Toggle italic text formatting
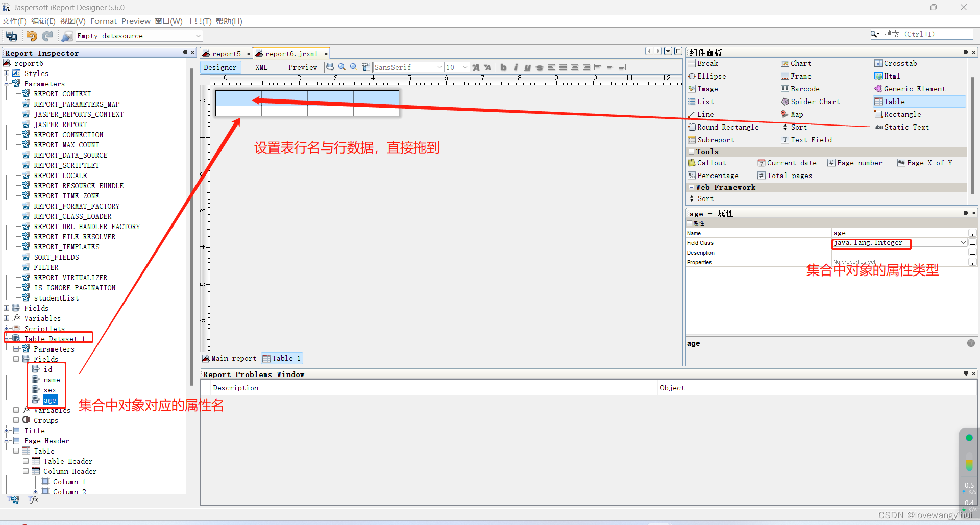Image resolution: width=980 pixels, height=525 pixels. click(x=516, y=67)
